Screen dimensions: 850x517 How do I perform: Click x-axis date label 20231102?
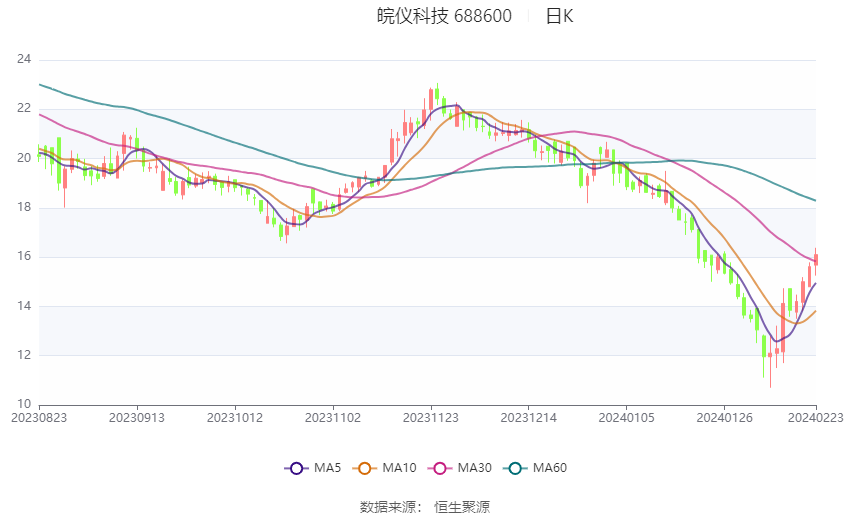click(x=333, y=418)
